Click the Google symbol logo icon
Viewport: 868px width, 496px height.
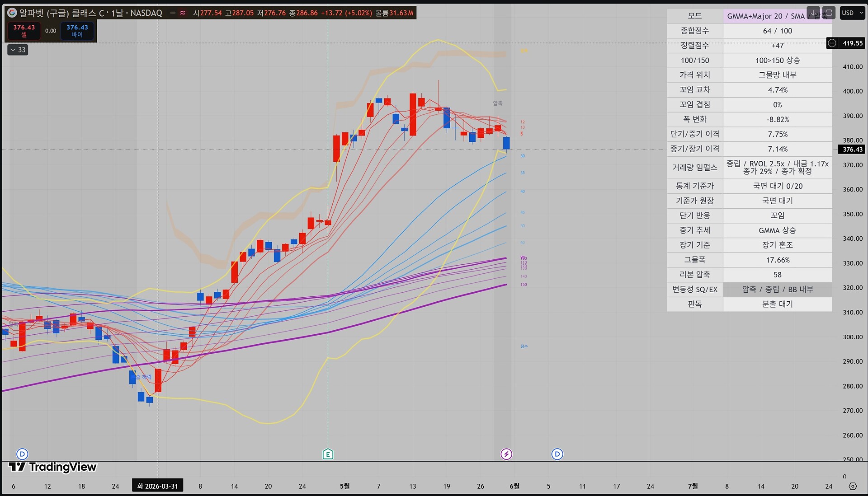(12, 13)
